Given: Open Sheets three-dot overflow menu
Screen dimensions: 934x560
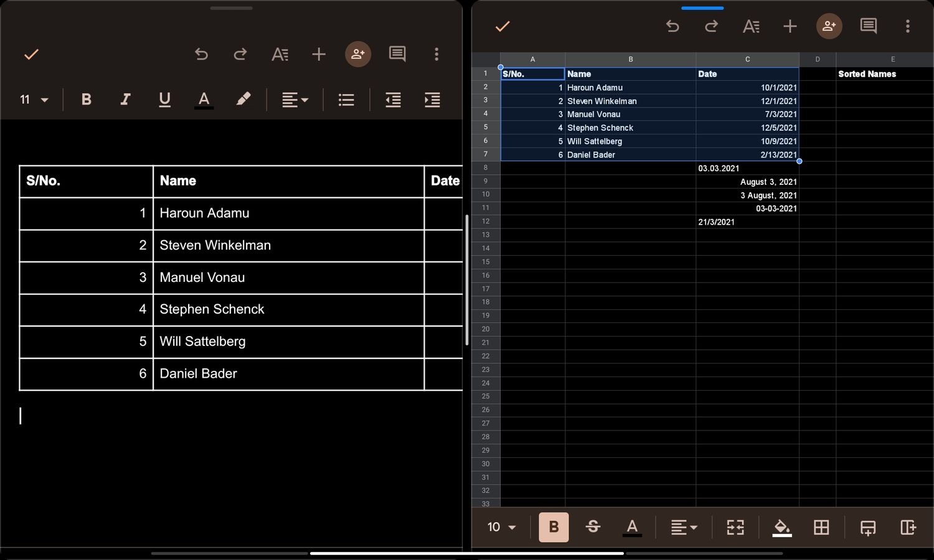Looking at the screenshot, I should [908, 26].
